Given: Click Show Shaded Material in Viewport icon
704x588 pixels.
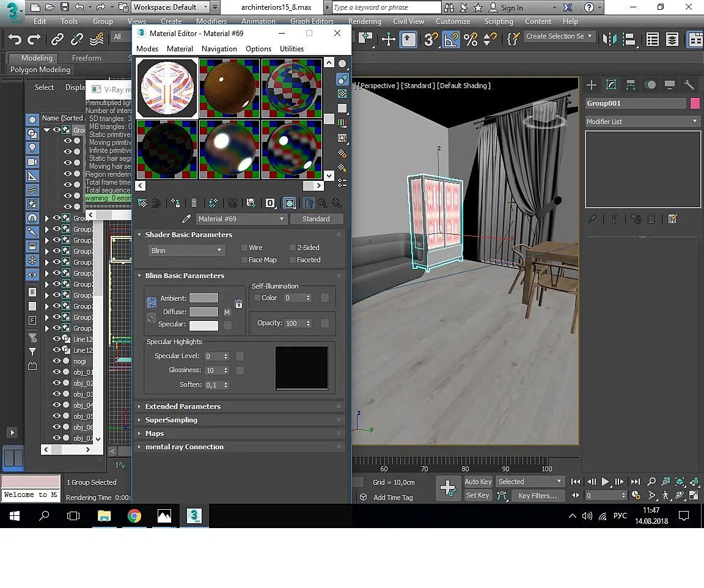Looking at the screenshot, I should (x=290, y=204).
